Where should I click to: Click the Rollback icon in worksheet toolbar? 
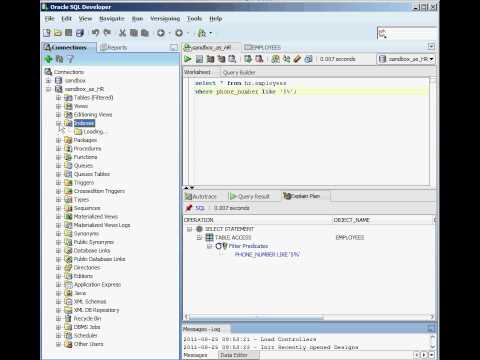pos(259,59)
